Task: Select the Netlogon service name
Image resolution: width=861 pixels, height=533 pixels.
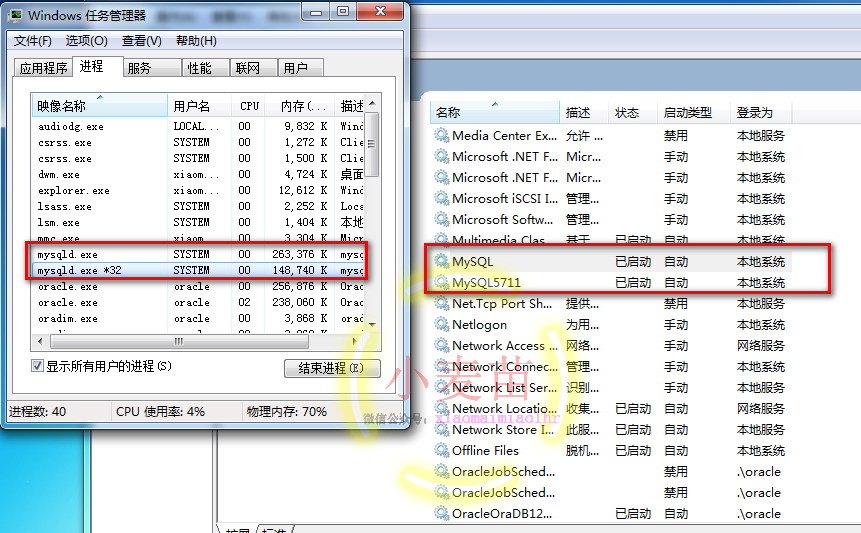Action: pos(479,324)
